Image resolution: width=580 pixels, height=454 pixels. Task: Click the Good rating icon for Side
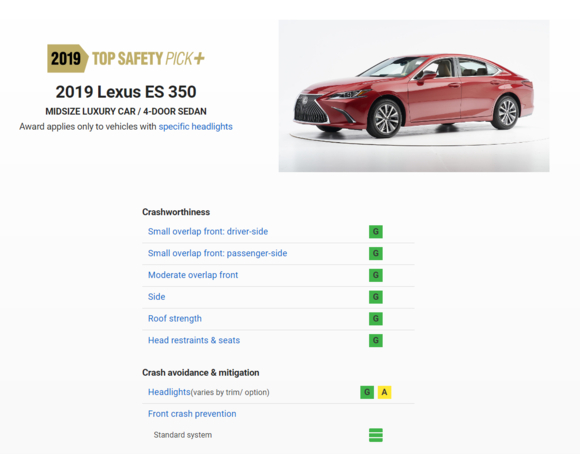(375, 297)
